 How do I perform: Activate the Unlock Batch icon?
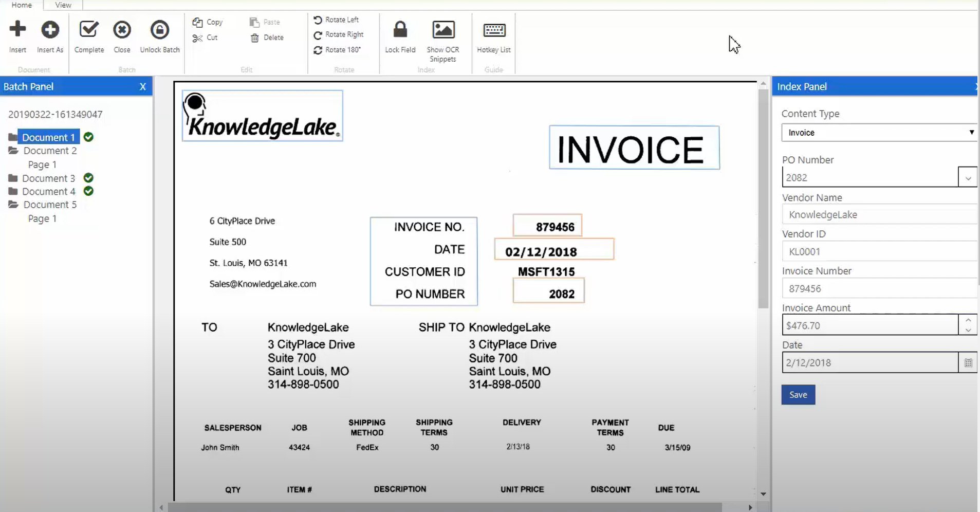click(x=159, y=29)
